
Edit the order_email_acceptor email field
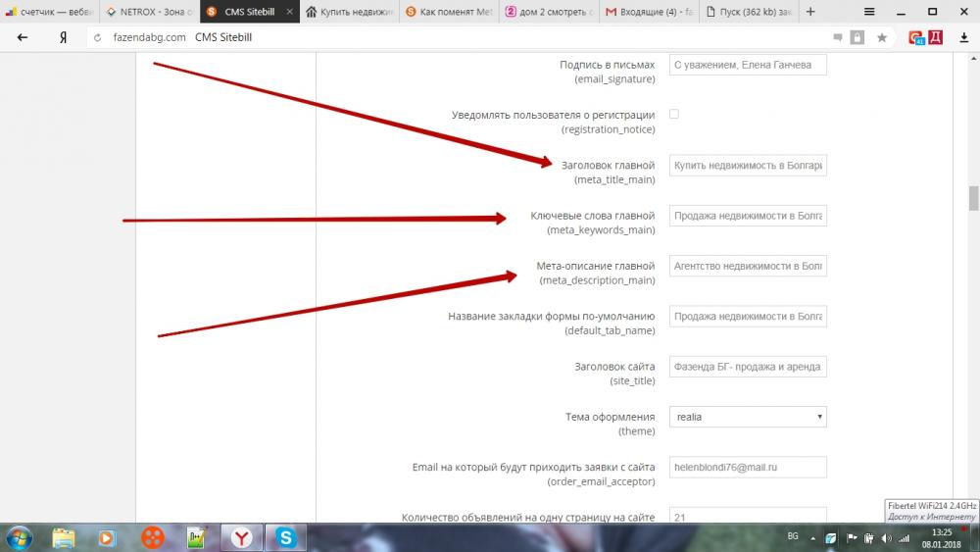(x=748, y=468)
